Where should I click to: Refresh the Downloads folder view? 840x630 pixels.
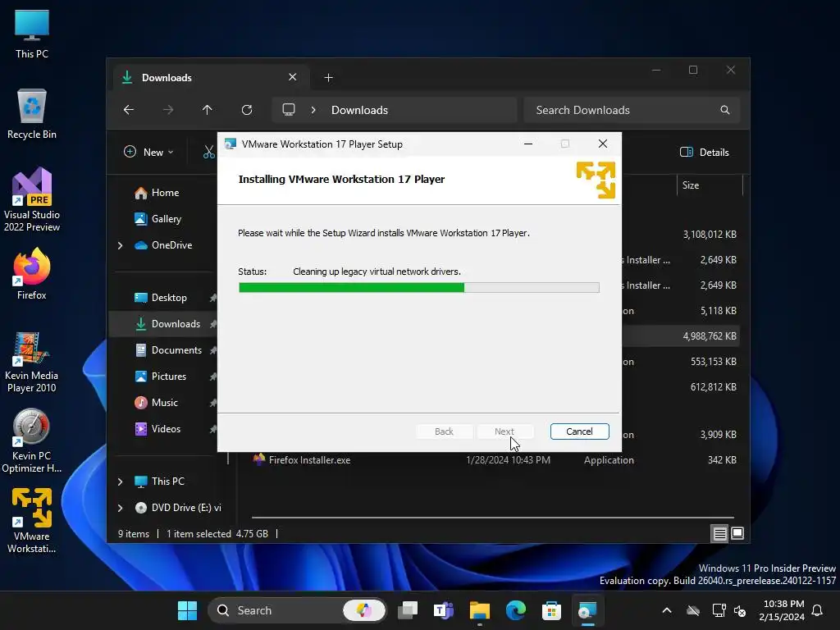click(247, 110)
